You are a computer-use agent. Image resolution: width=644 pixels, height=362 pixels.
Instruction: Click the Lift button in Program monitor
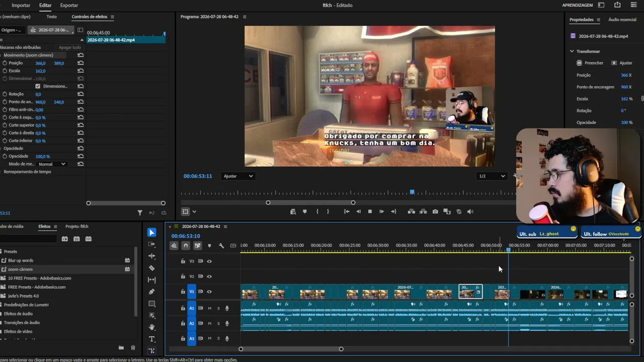[411, 212]
